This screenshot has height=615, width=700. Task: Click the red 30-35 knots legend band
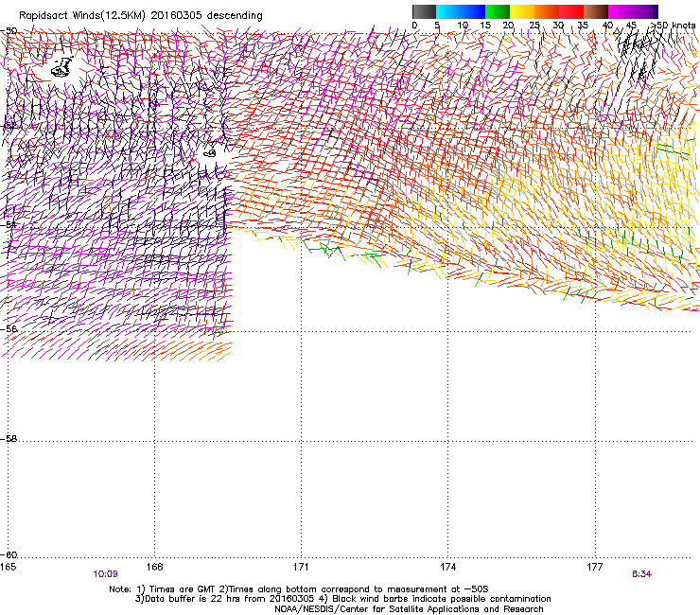click(x=571, y=11)
